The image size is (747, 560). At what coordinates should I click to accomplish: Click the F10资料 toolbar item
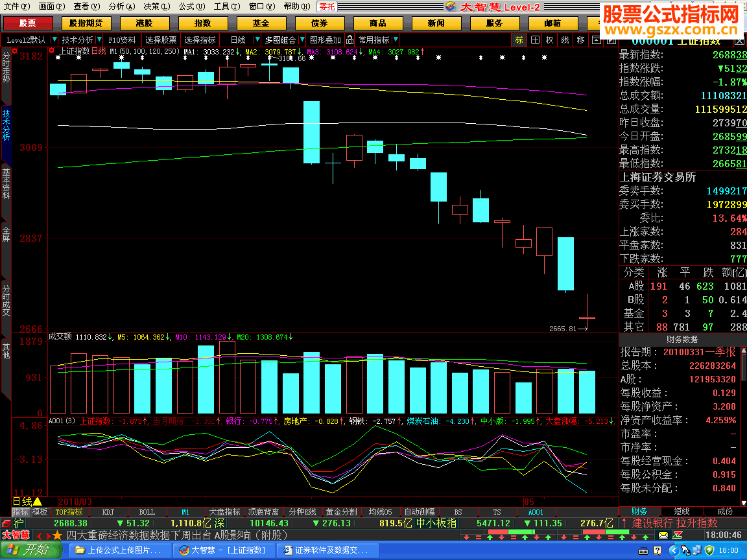coord(122,40)
